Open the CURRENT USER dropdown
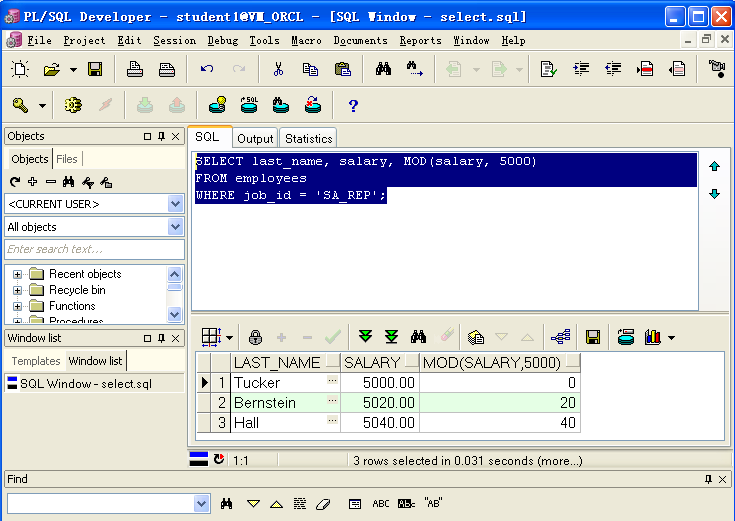The height and width of the screenshot is (521, 735). pyautogui.click(x=175, y=204)
